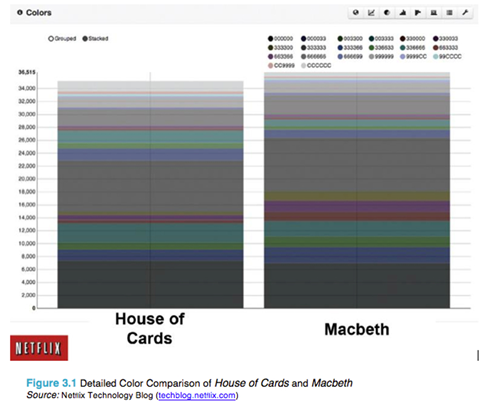
Task: Toggle the 666699 legend series
Action: click(x=350, y=57)
